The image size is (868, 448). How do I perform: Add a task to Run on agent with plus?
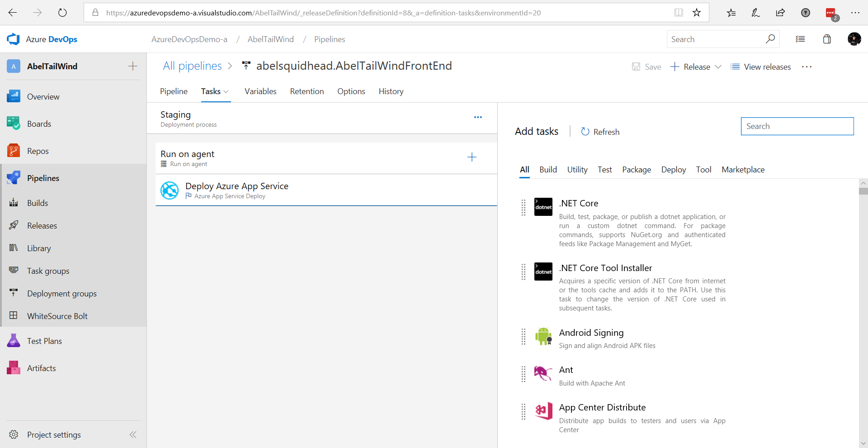pyautogui.click(x=472, y=157)
